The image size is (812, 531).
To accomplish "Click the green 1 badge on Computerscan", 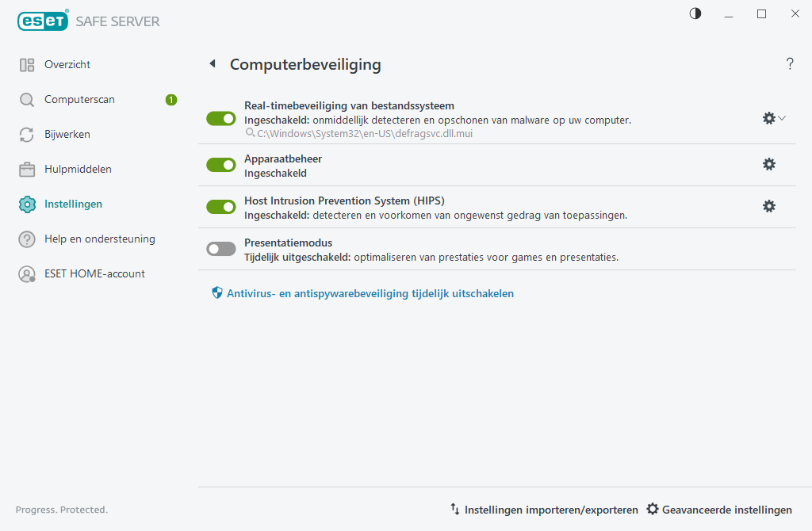I will 170,99.
